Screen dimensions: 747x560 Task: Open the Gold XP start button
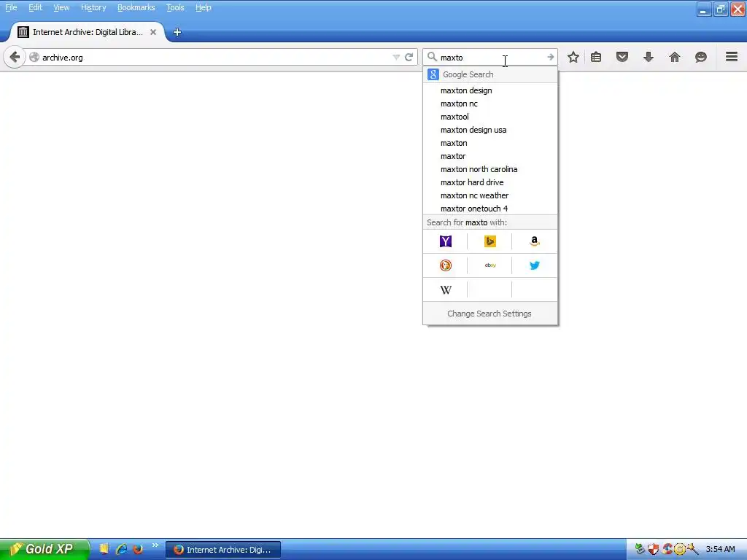[x=44, y=550]
